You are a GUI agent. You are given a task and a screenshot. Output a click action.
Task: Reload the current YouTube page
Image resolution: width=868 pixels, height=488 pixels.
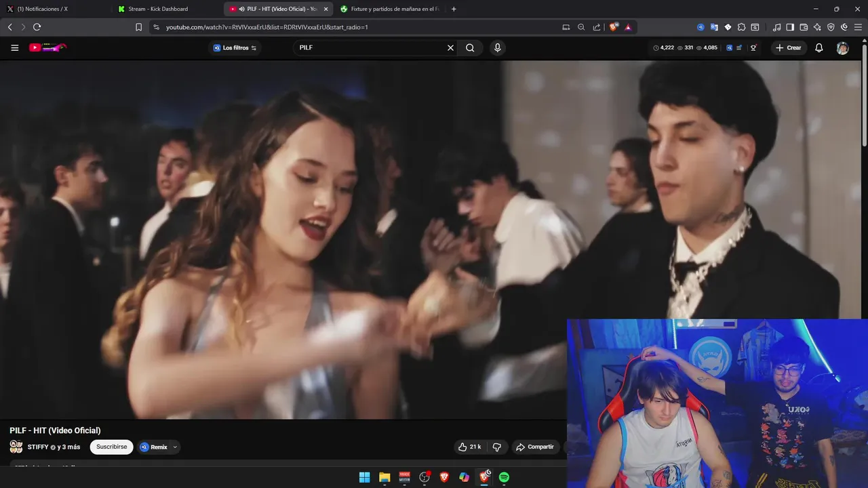click(37, 27)
